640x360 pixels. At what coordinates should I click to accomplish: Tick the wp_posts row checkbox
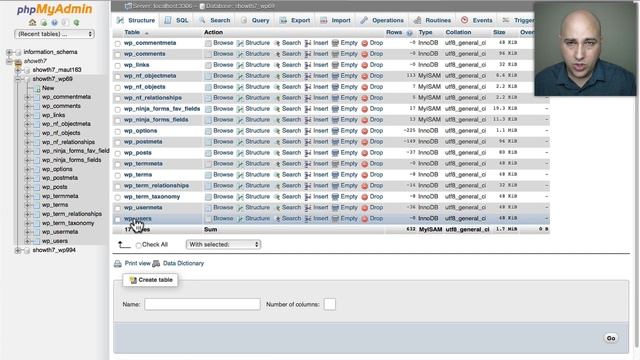[118, 153]
